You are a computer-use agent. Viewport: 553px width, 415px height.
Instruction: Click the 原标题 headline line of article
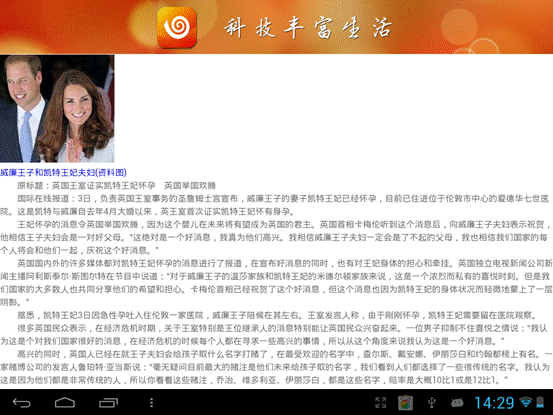tap(116, 185)
